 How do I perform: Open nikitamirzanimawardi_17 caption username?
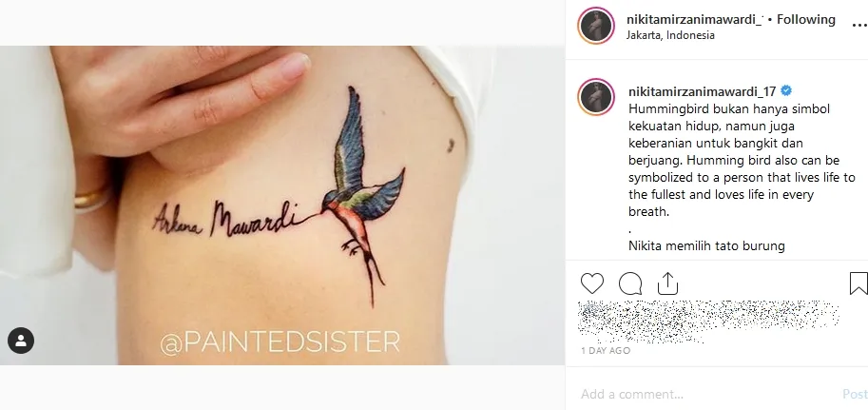click(702, 91)
